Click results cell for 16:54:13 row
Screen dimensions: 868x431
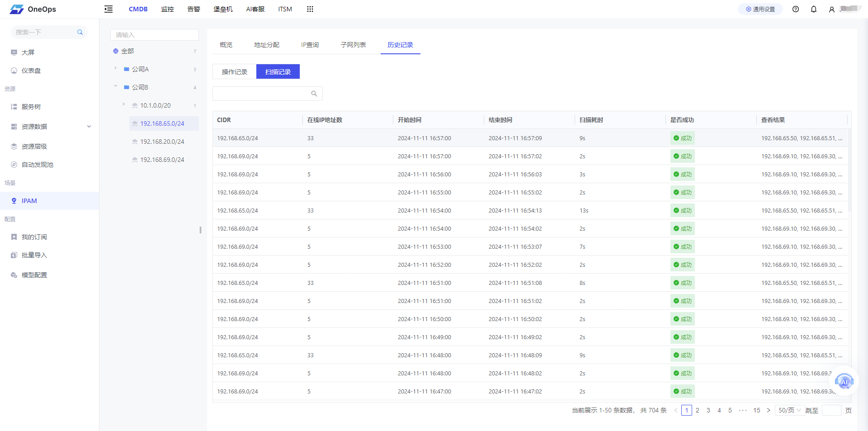click(x=802, y=211)
